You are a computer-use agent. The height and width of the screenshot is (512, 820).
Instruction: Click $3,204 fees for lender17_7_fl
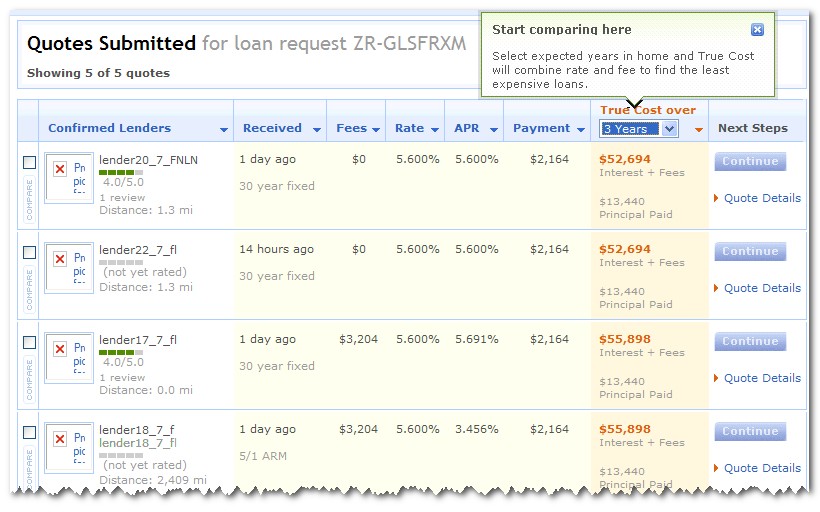click(x=358, y=339)
